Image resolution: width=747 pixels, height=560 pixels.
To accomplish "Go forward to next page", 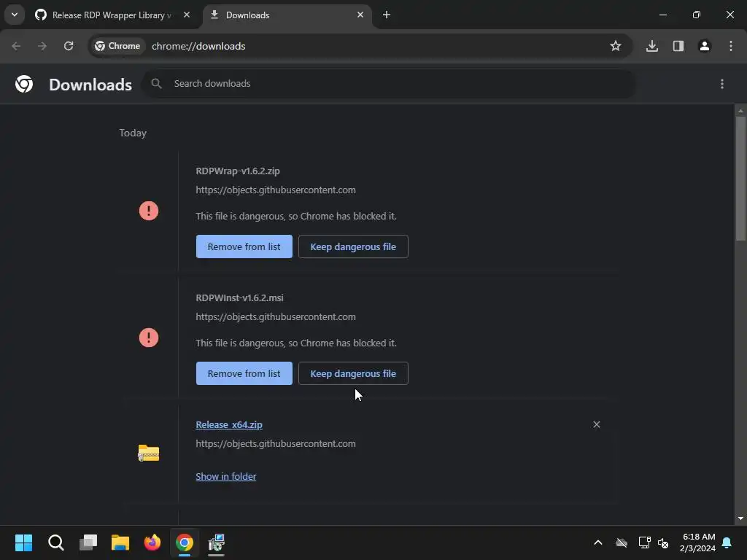I will (x=42, y=46).
